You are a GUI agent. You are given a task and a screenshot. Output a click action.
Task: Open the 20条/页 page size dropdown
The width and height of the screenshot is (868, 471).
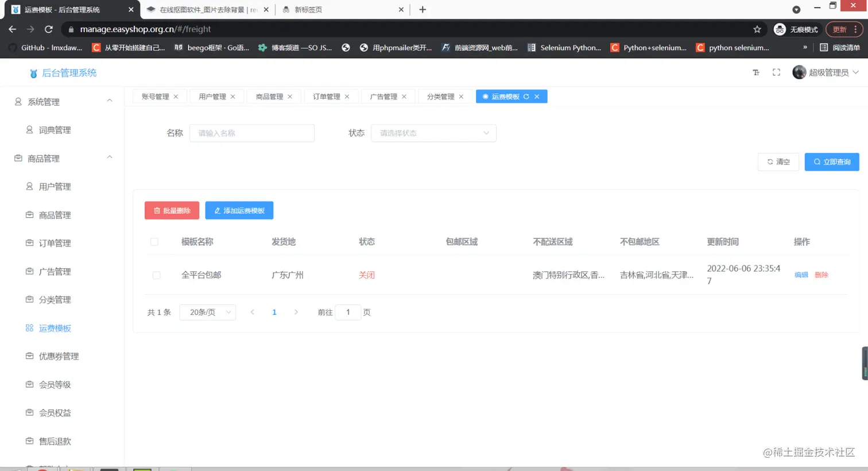(207, 312)
